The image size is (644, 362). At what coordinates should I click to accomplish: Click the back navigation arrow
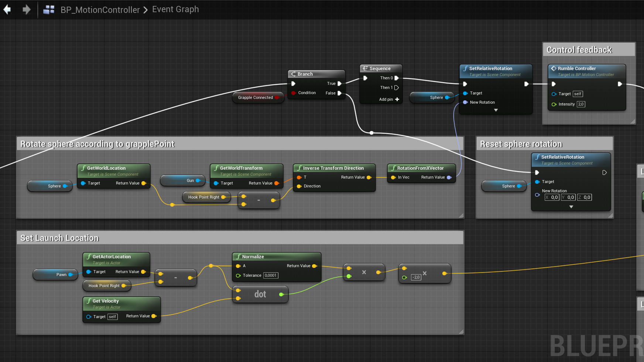[x=7, y=10]
